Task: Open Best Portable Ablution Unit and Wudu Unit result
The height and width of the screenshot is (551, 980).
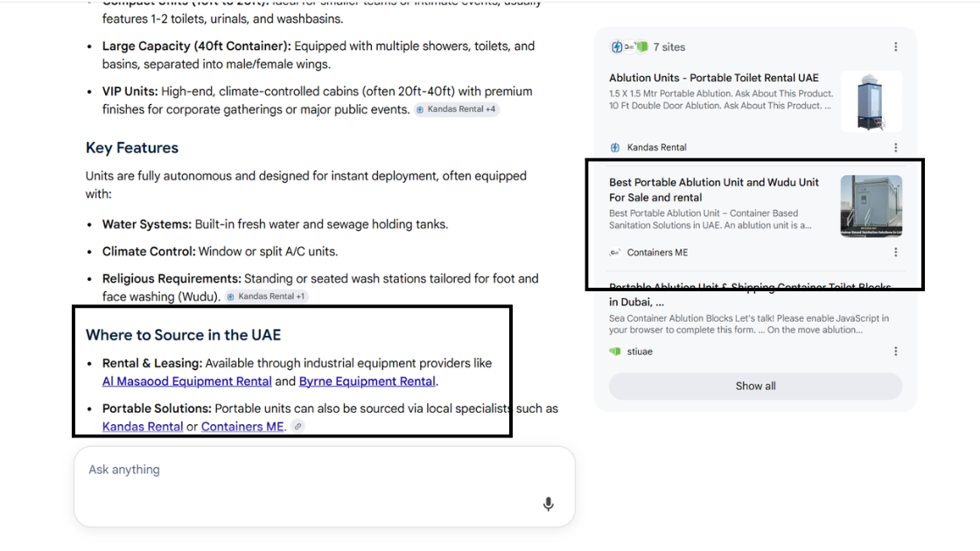Action: 714,190
